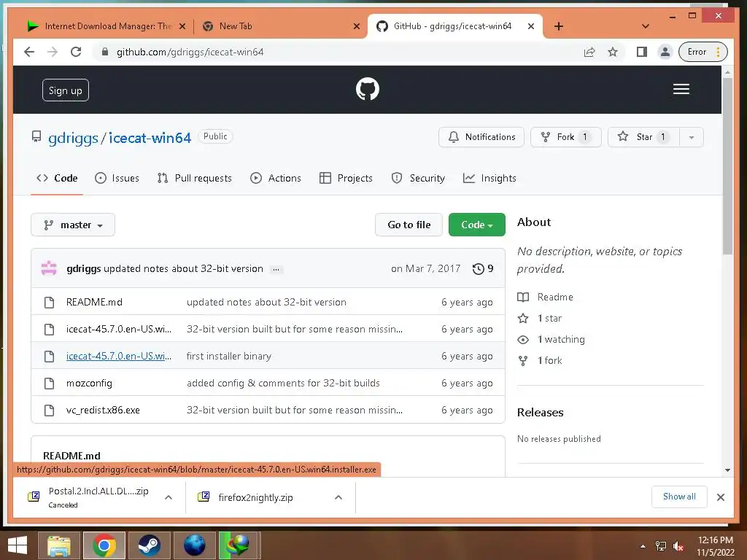Viewport: 747px width, 560px height.
Task: Open the green Code dropdown
Action: pos(477,225)
